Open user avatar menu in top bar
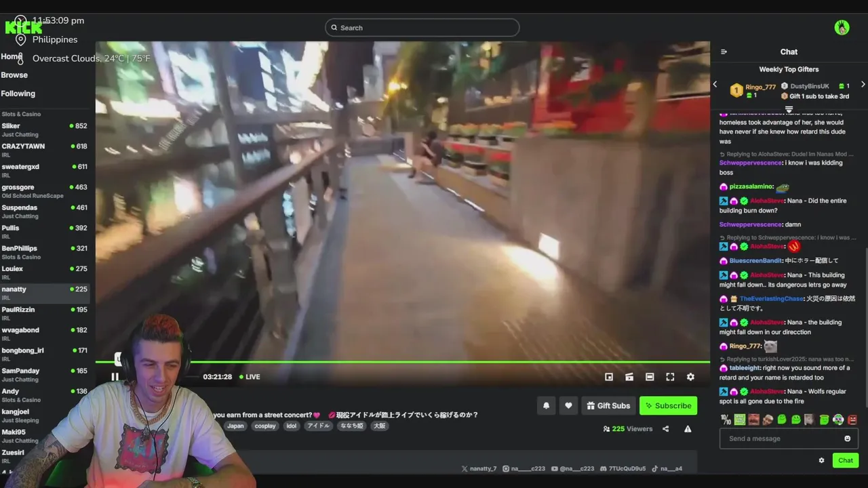868x488 pixels. click(x=842, y=28)
